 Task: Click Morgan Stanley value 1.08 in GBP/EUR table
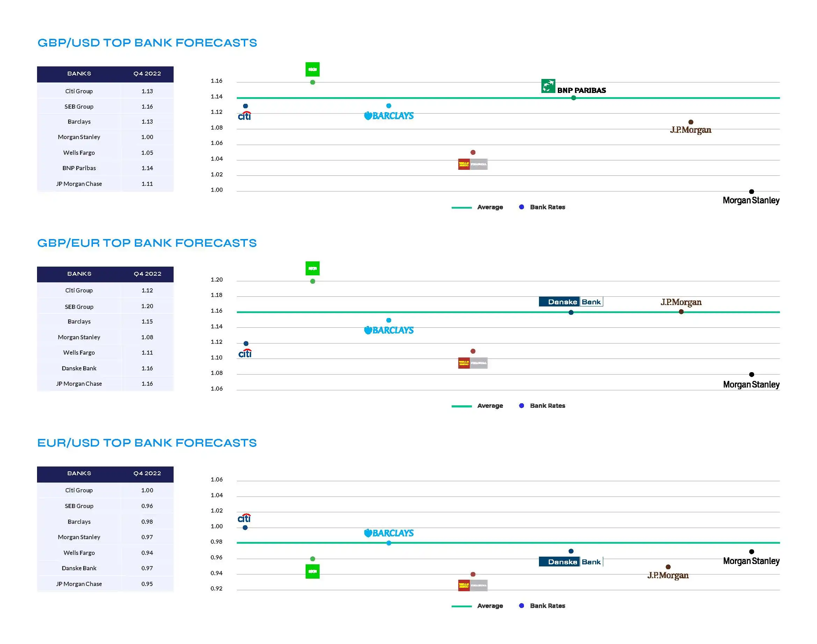pos(147,337)
